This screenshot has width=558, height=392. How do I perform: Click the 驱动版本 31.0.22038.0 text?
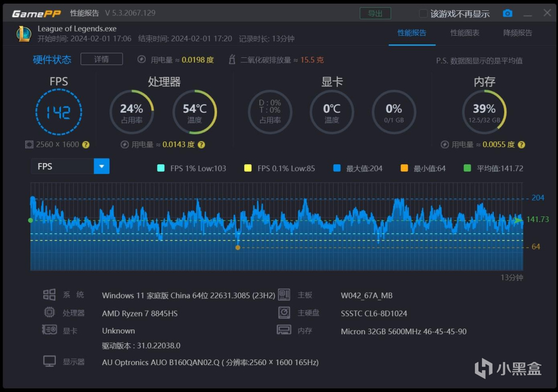coord(141,346)
